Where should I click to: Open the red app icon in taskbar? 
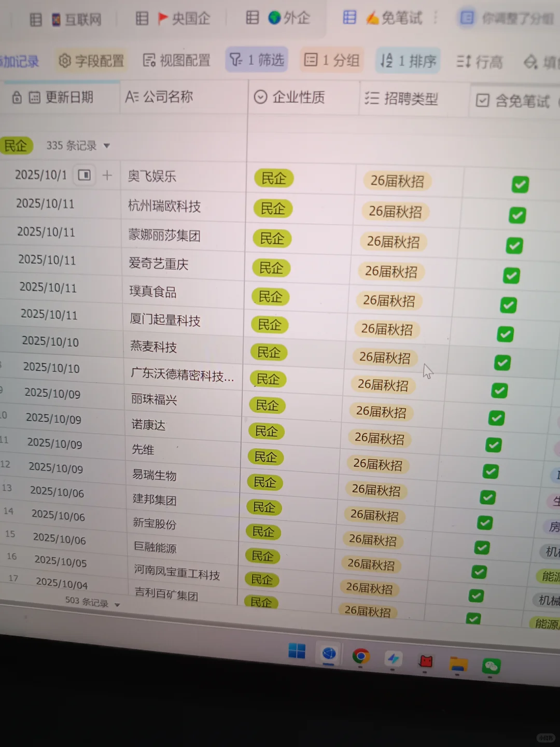(426, 661)
